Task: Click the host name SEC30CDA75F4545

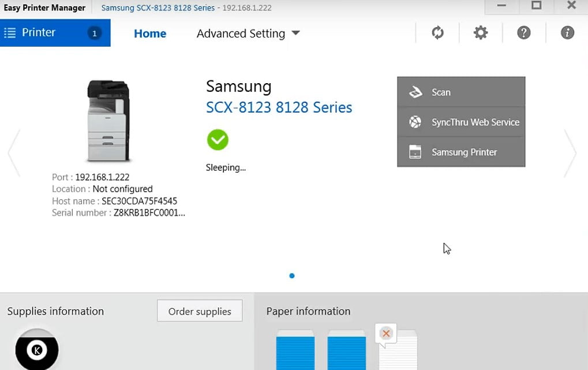Action: click(x=139, y=201)
